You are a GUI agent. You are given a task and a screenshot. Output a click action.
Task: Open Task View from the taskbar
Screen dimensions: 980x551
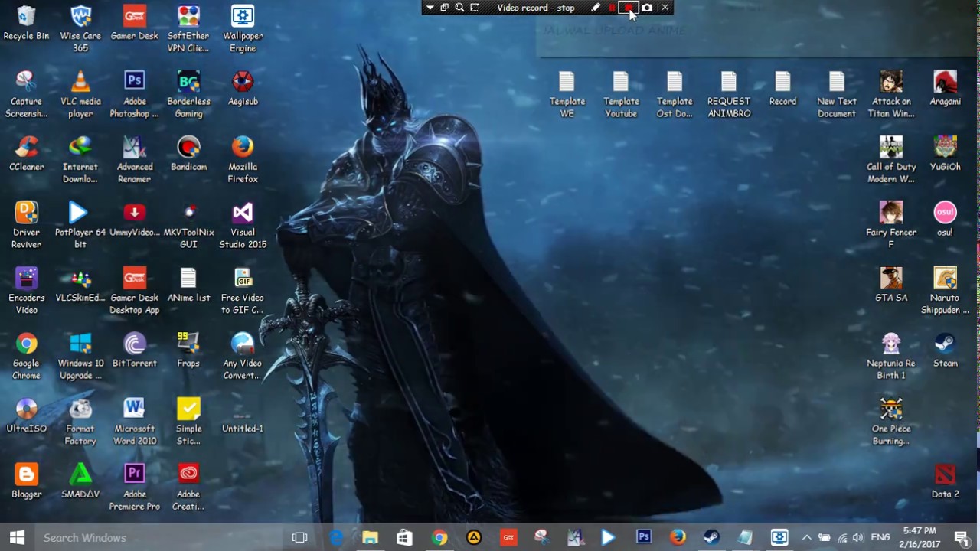(x=299, y=537)
